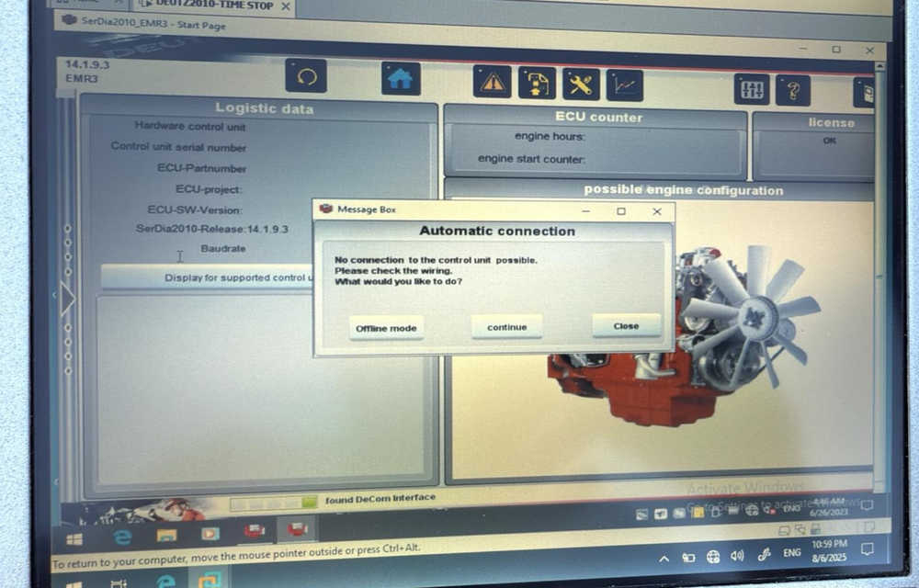Launch Internet Explorer from the guest taskbar

(x=122, y=537)
